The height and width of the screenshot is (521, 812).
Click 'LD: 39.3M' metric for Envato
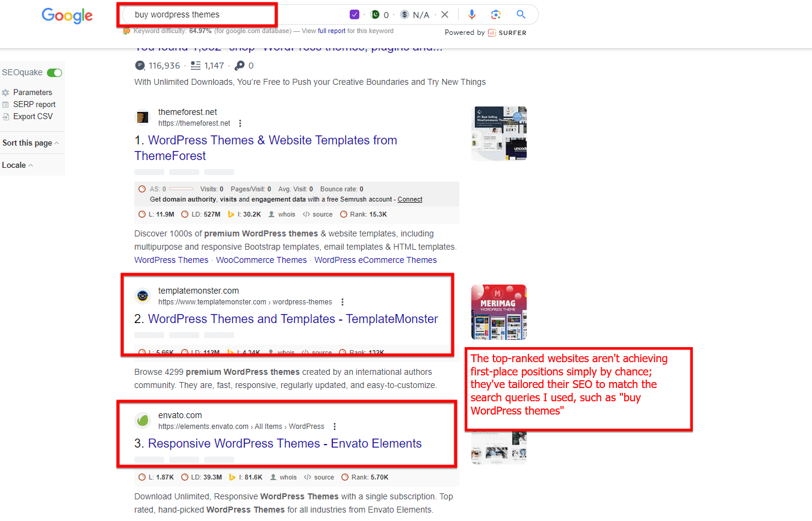coord(206,477)
